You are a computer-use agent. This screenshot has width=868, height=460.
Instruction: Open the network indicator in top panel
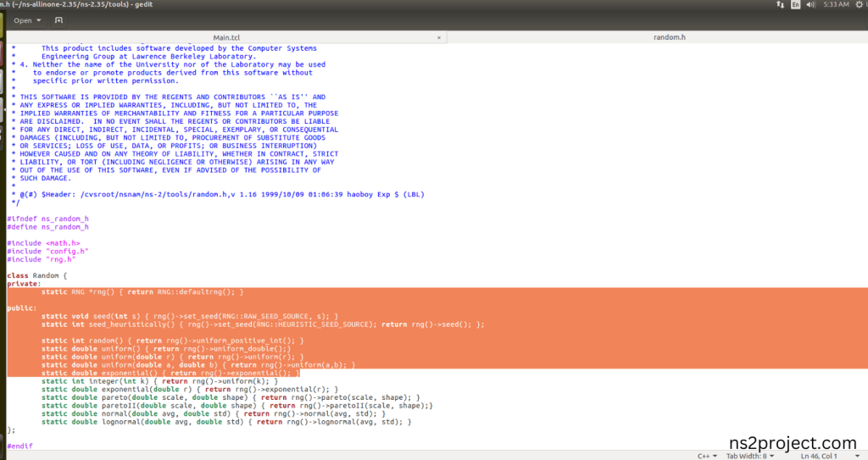point(780,4)
